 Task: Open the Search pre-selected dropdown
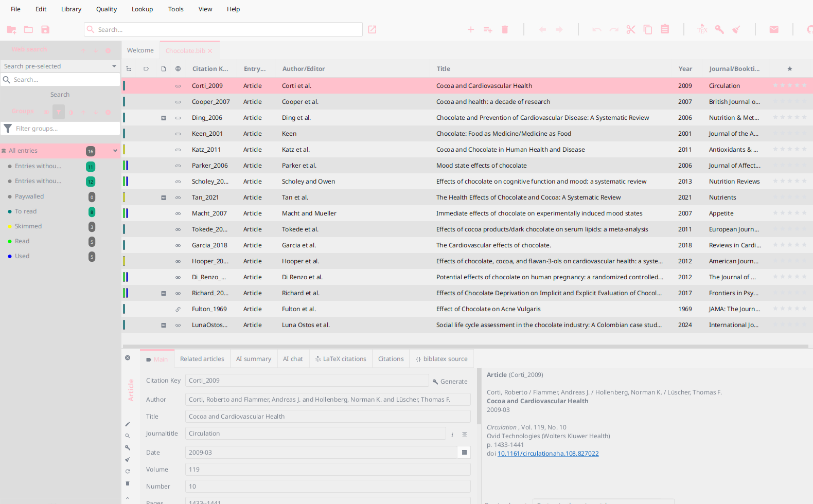(x=60, y=66)
